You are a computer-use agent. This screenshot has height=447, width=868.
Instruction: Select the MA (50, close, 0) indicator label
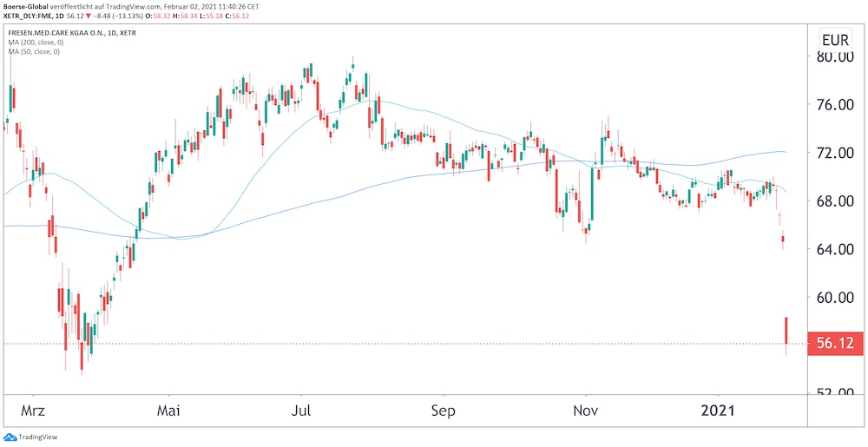coord(32,52)
